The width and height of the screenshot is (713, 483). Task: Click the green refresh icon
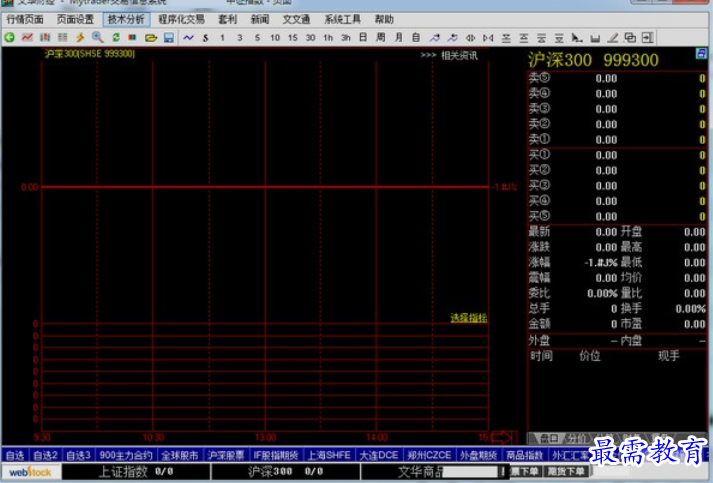115,38
